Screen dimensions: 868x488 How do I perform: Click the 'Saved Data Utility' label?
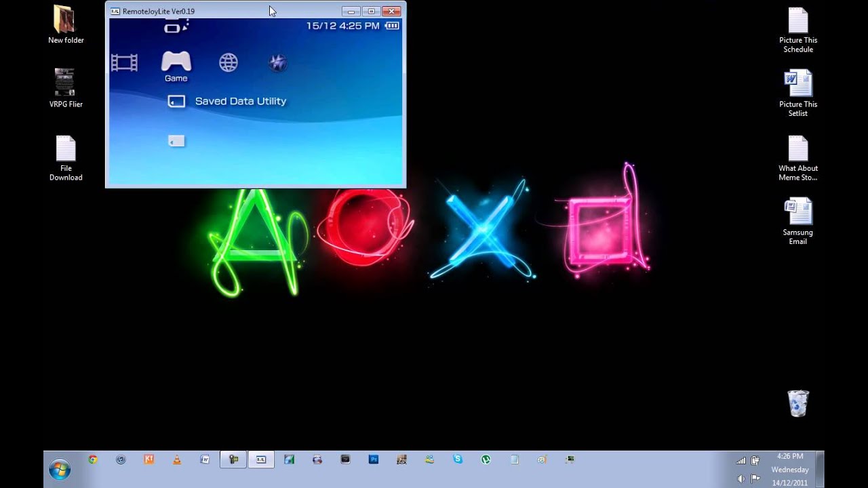[241, 101]
